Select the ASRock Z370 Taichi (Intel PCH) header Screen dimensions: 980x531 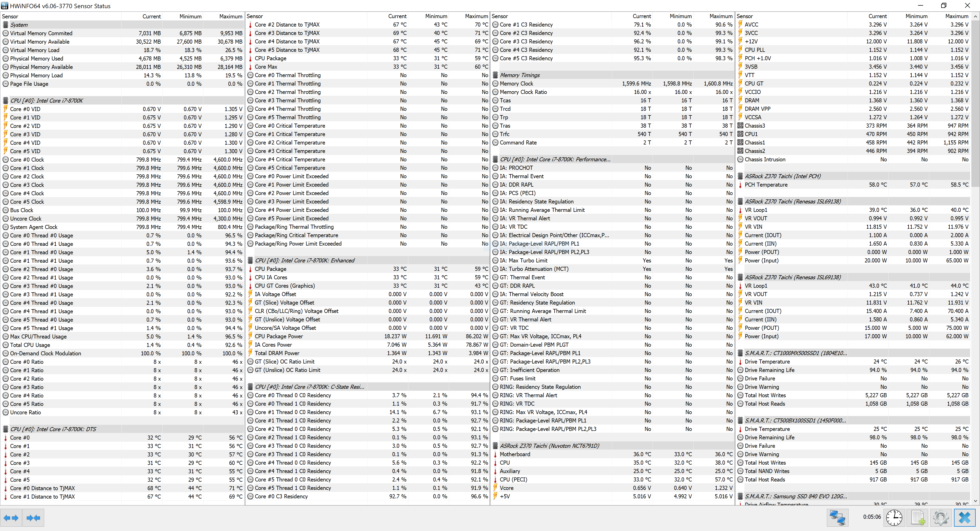tap(782, 176)
